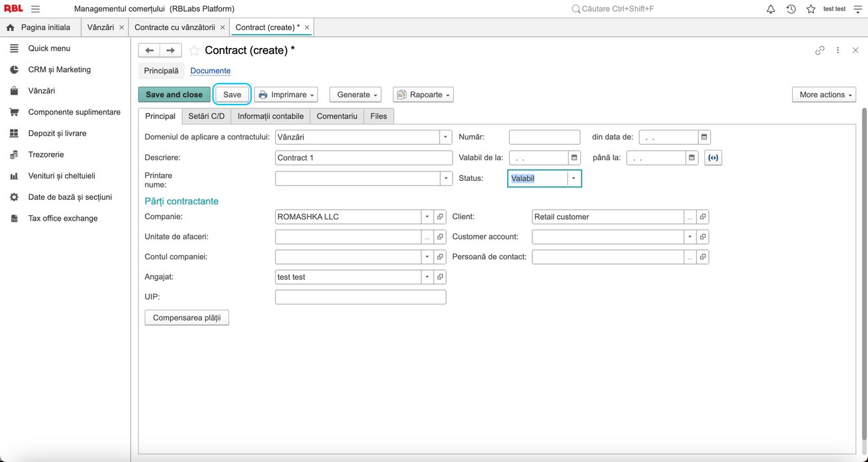Open favorites star in top bar

(811, 9)
